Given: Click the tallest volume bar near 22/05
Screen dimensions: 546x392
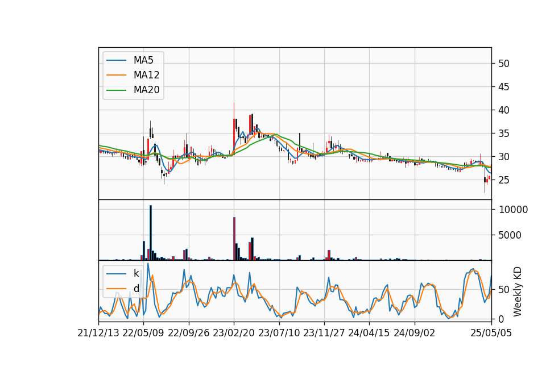Looking at the screenshot, I should (x=151, y=233).
